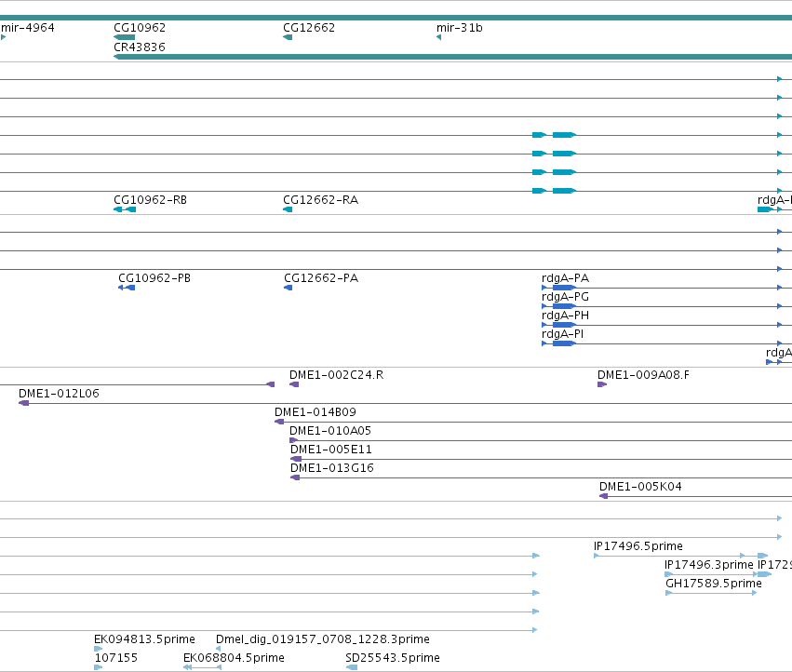Click the CG12662-PA protein label
The image size is (792, 672).
pyautogui.click(x=321, y=278)
